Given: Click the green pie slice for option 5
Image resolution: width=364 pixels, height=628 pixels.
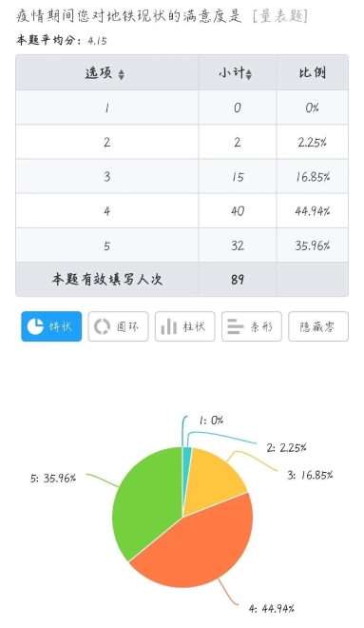Looking at the screenshot, I should coord(146,500).
